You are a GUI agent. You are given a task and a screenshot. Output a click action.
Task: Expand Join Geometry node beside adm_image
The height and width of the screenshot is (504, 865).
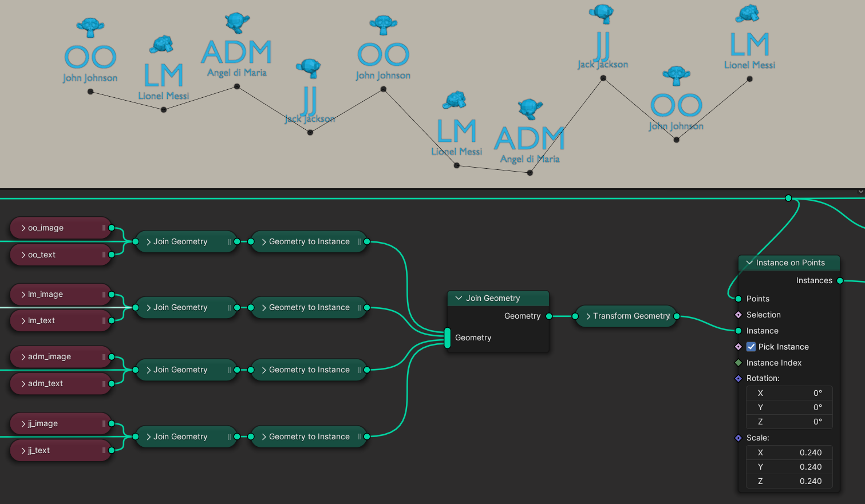(149, 370)
